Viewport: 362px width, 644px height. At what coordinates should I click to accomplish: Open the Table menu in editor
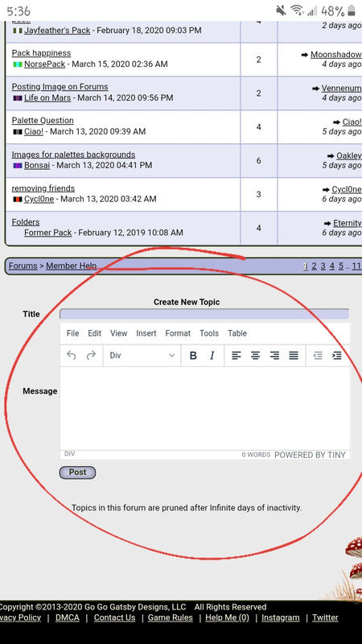[237, 333]
